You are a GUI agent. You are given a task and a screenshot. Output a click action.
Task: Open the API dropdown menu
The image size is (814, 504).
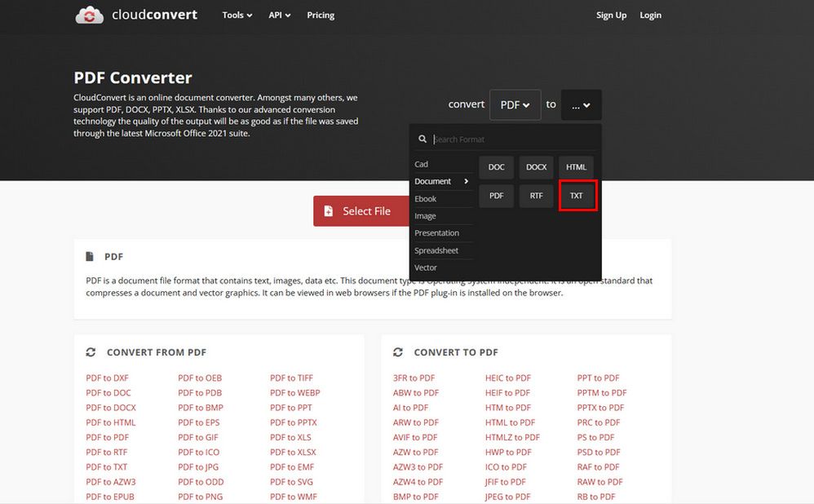(x=279, y=15)
